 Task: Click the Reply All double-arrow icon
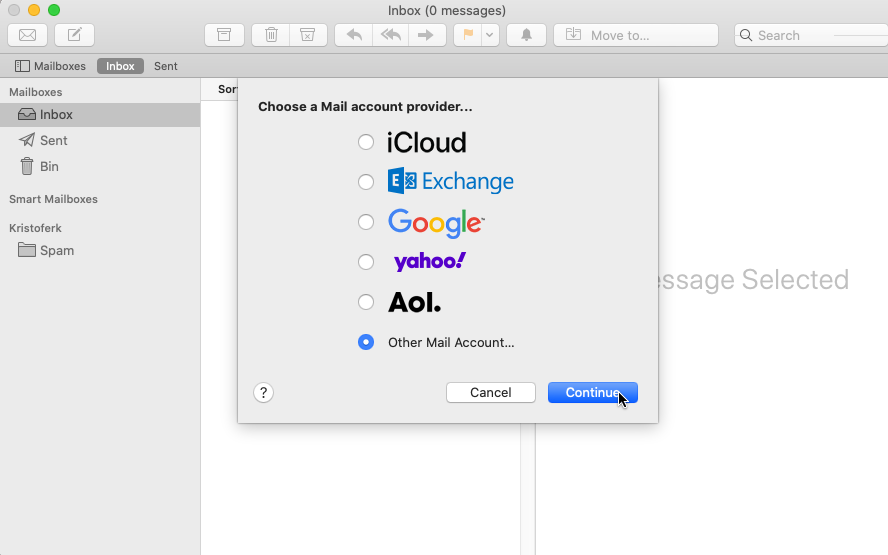coord(389,35)
